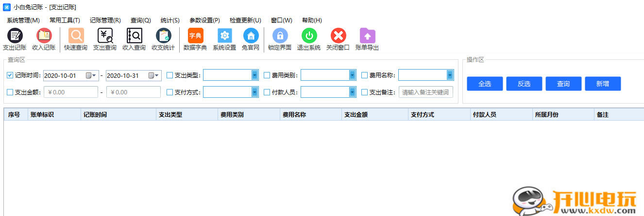Image resolution: width=644 pixels, height=216 pixels.
Task: Open 数据字典 data dictionary icon
Action: (x=195, y=36)
